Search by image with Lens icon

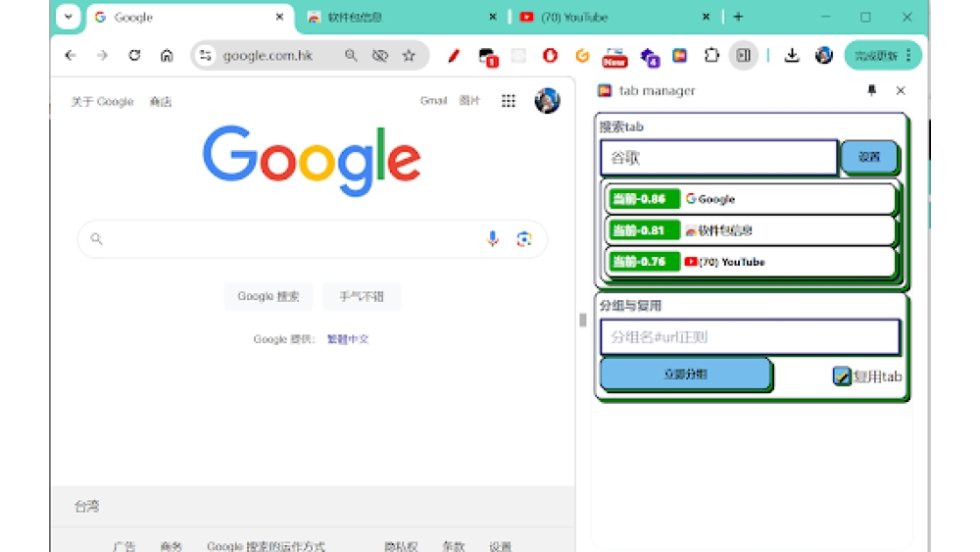click(523, 239)
